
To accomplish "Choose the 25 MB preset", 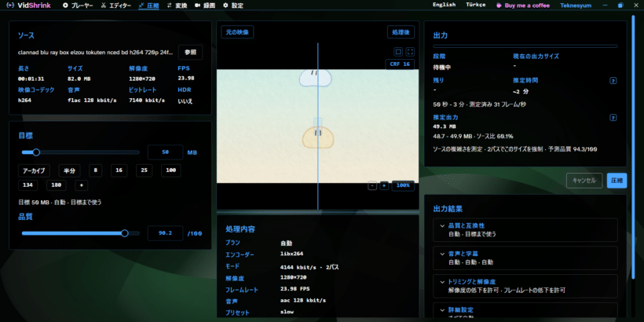I will pos(145,171).
